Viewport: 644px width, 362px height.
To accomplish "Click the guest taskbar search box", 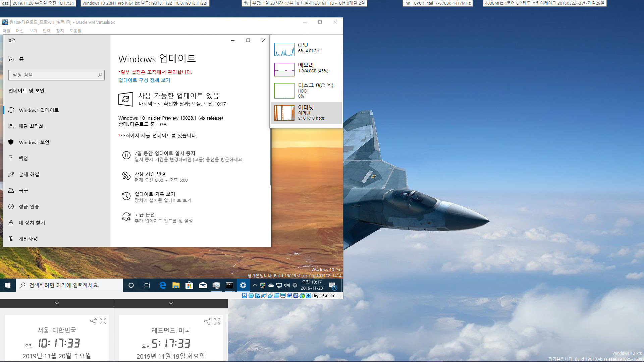I will [x=69, y=285].
